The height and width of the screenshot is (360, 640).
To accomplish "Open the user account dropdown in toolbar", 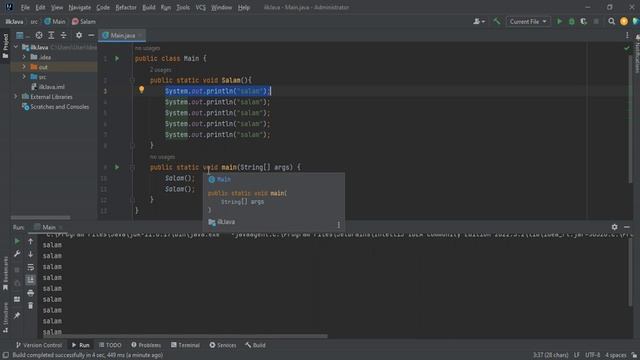I will [x=479, y=22].
